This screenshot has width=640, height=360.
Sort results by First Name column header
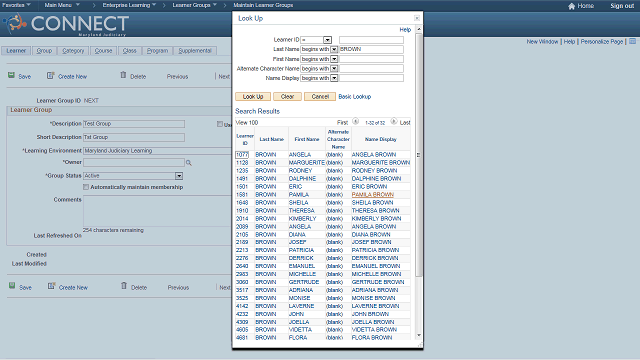click(307, 139)
